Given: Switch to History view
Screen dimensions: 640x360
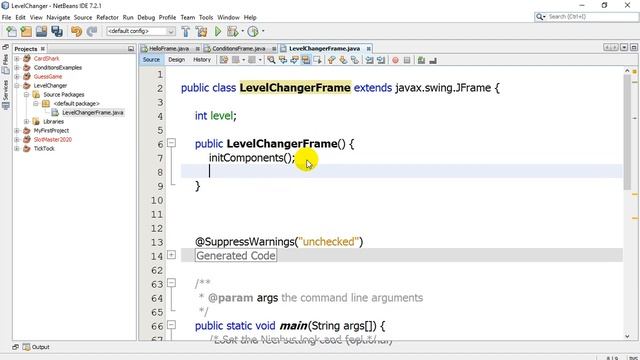Looking at the screenshot, I should 202,60.
